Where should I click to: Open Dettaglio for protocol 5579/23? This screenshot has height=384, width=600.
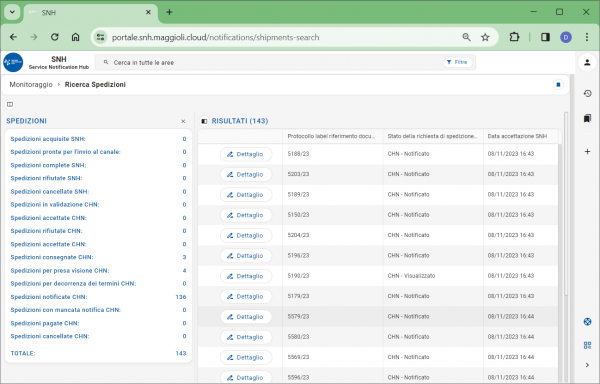coord(246,317)
